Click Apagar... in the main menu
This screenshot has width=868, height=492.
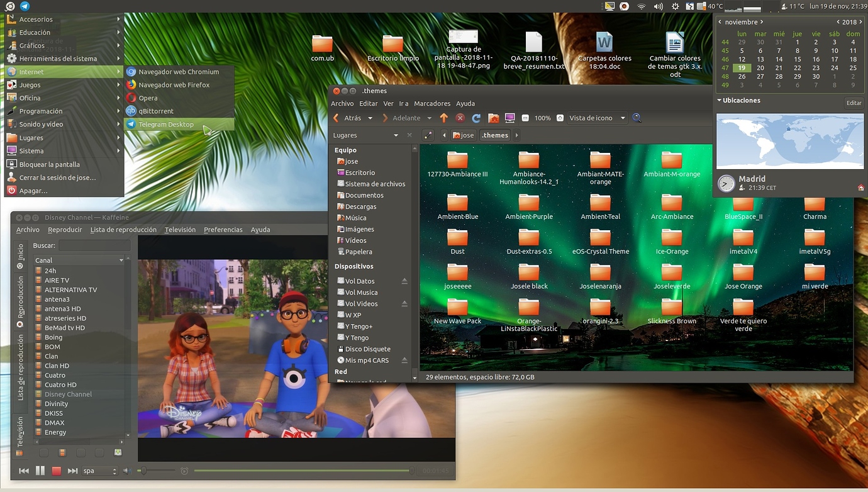pyautogui.click(x=64, y=191)
